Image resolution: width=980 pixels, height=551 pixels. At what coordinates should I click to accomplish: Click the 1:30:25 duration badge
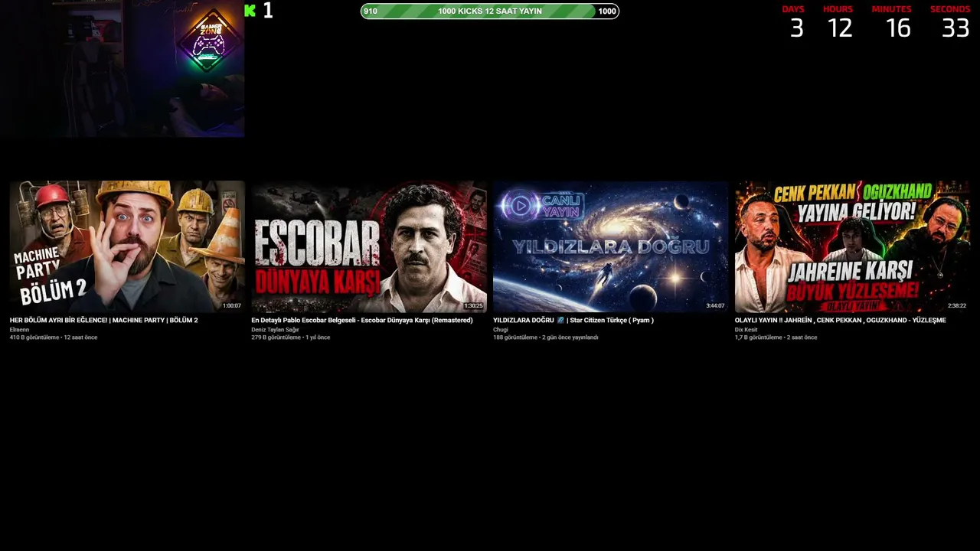pyautogui.click(x=474, y=306)
